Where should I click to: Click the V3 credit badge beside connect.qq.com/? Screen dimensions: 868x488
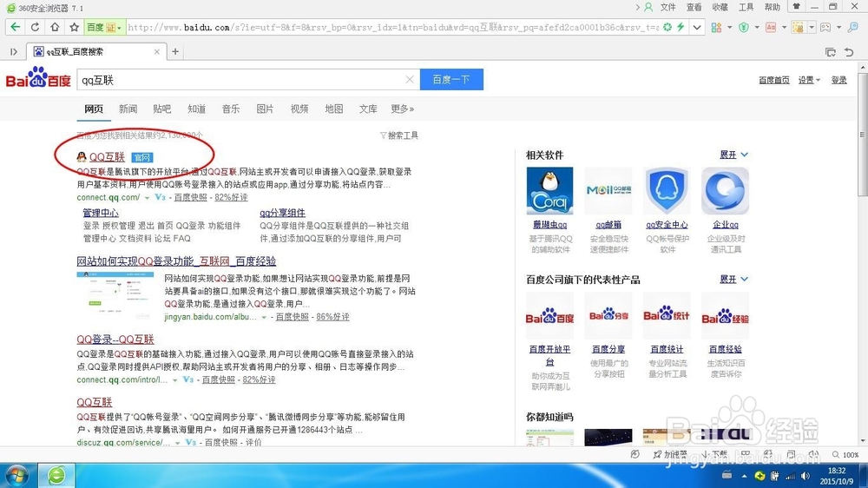[x=160, y=197]
